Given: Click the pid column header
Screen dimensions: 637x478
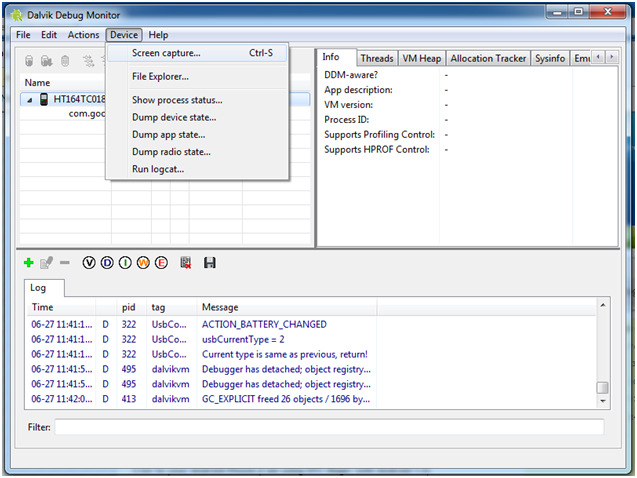Looking at the screenshot, I should [x=131, y=307].
